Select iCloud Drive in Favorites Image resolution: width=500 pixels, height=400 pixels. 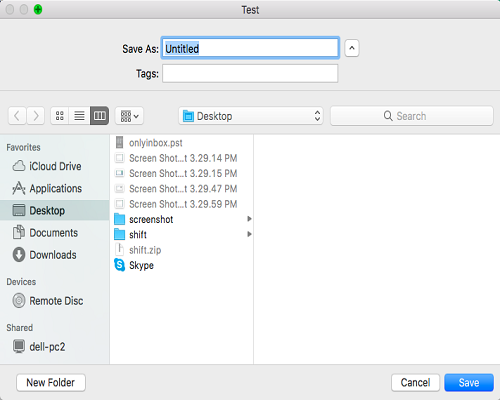click(x=54, y=166)
